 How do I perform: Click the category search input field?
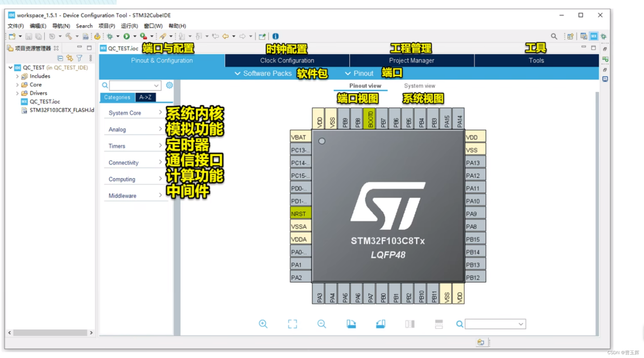(135, 85)
